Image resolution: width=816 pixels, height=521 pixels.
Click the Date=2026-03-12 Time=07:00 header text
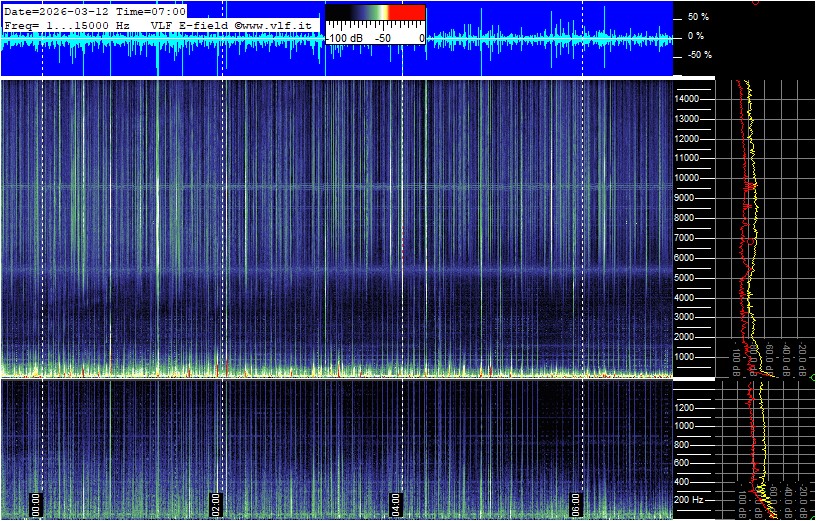(95, 10)
